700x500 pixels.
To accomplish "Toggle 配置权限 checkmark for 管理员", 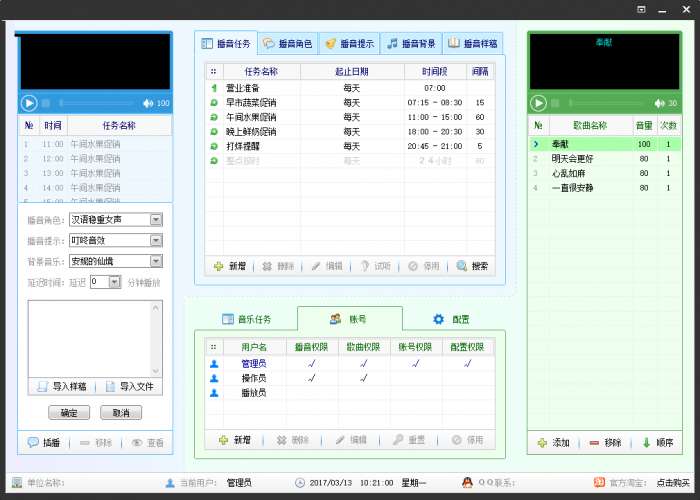I will 466,363.
